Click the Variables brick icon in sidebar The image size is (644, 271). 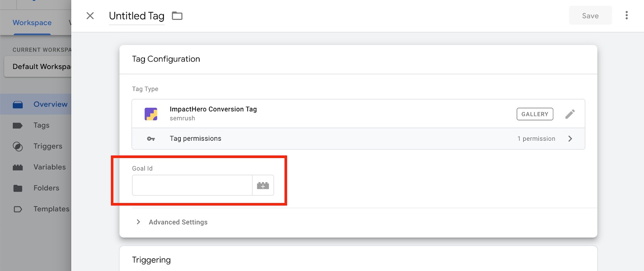tap(18, 167)
